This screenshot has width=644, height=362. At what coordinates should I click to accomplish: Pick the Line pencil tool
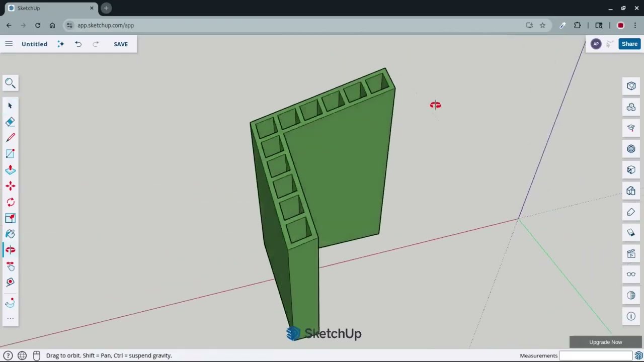click(x=10, y=138)
